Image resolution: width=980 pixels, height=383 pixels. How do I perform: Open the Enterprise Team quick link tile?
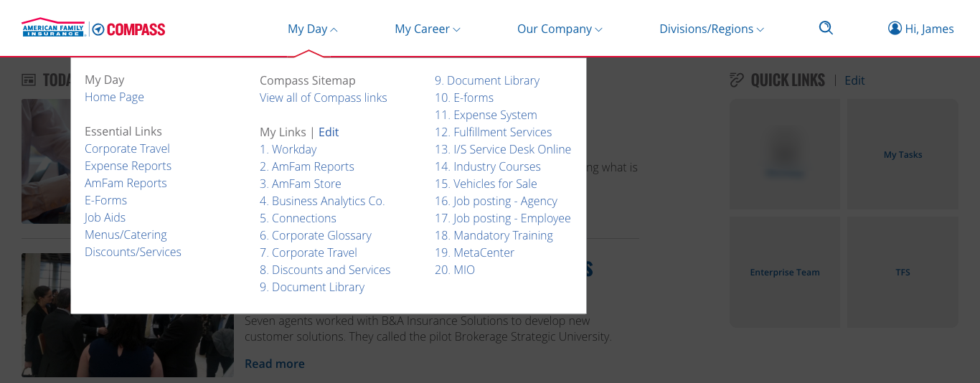coord(785,272)
